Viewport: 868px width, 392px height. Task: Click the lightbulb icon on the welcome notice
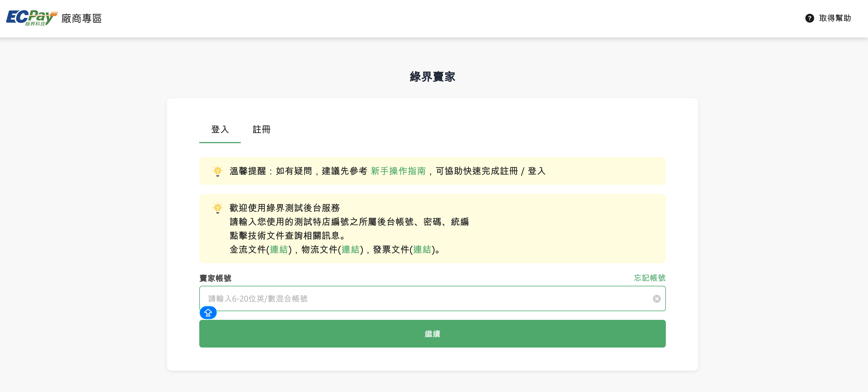coord(218,208)
